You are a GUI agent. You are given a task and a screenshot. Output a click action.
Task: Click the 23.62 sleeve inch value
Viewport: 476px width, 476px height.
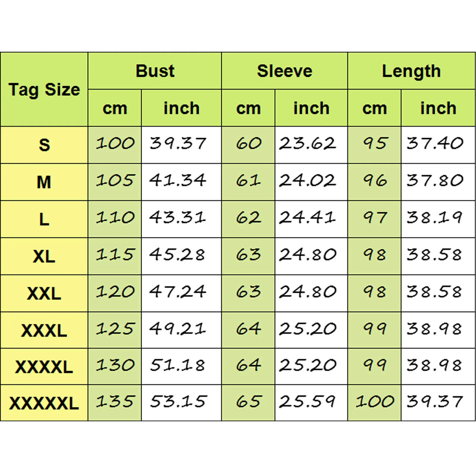click(x=308, y=143)
